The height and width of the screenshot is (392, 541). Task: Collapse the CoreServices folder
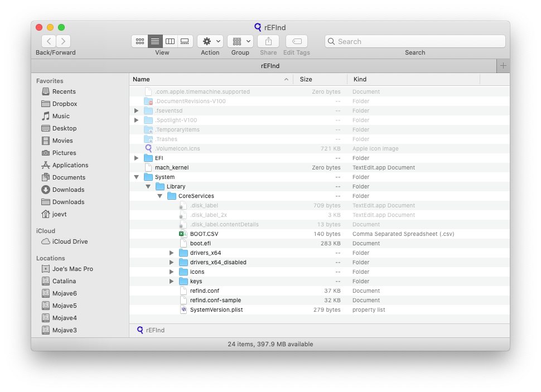[x=160, y=196]
